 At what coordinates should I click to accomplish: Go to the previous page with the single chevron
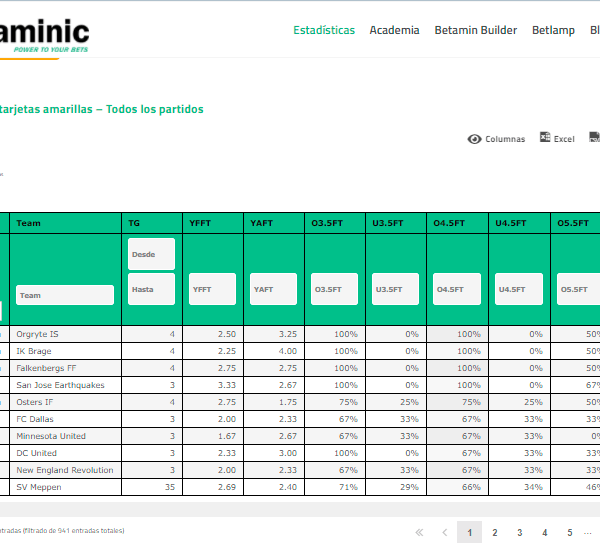(x=444, y=533)
